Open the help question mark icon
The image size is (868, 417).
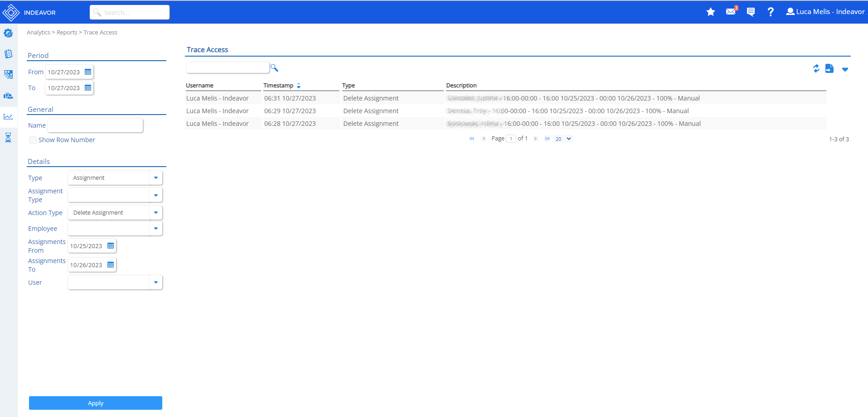(x=771, y=12)
